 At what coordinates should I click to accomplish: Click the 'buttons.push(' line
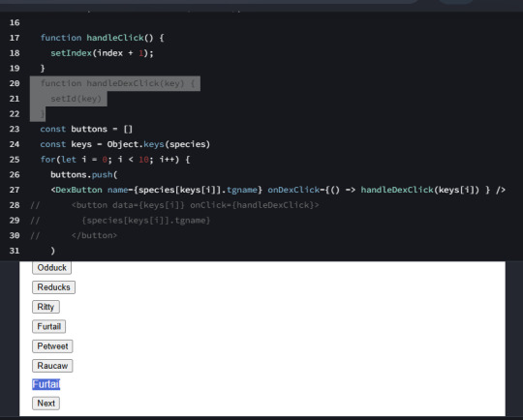pos(84,174)
